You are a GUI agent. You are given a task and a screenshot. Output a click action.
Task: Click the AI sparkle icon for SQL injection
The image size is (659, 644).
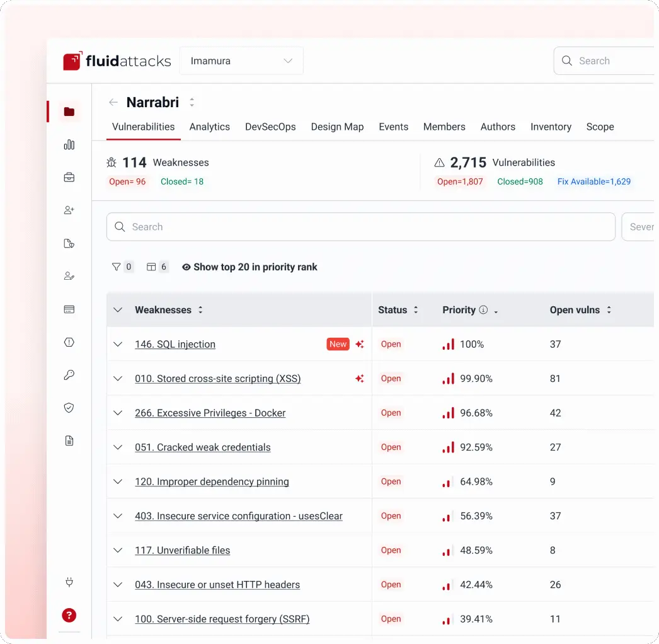[x=359, y=344]
